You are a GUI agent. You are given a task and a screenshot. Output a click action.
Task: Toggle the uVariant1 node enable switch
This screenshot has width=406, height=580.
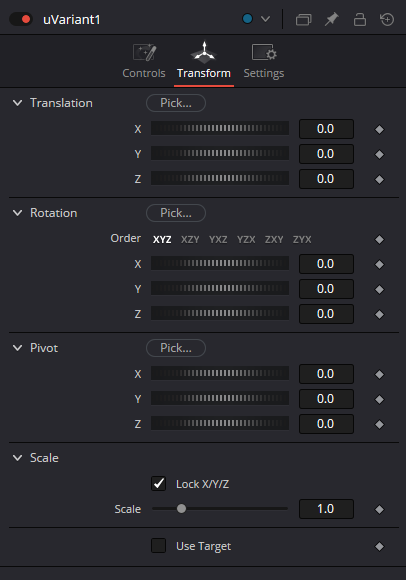click(x=21, y=19)
